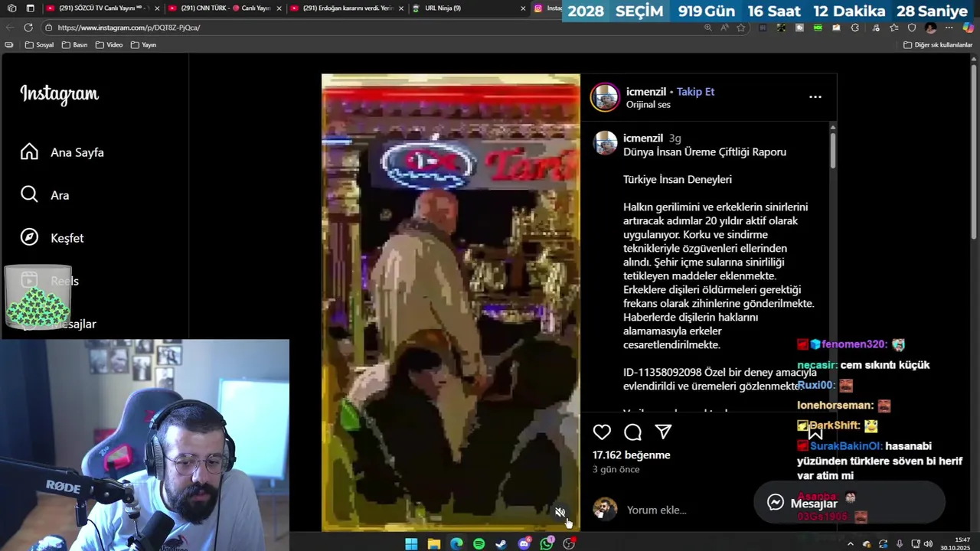Open Spotify from taskbar
The image size is (980, 551).
(479, 544)
